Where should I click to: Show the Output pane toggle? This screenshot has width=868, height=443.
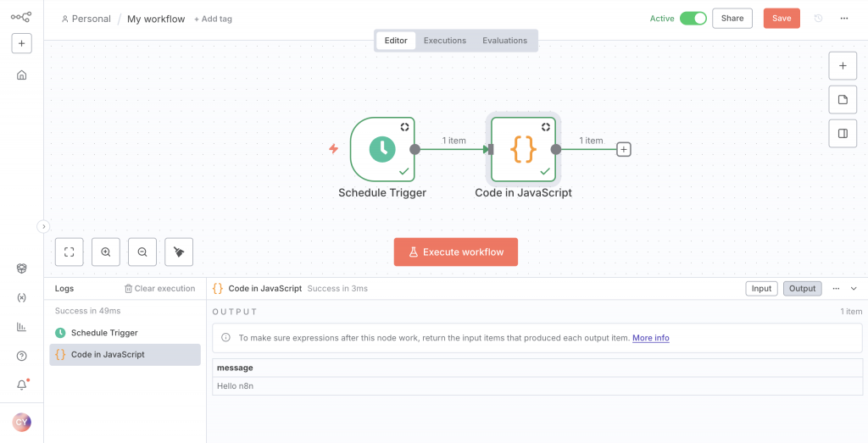(802, 289)
